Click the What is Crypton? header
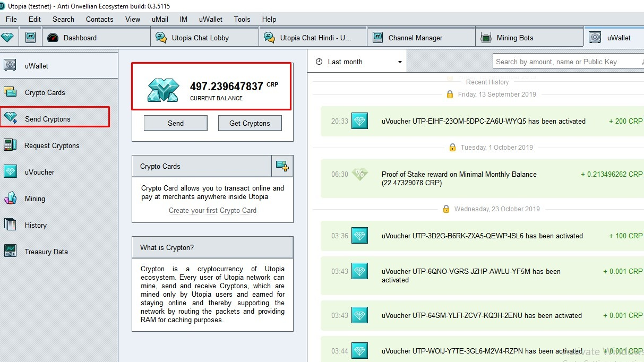This screenshot has height=362, width=644. pyautogui.click(x=212, y=247)
